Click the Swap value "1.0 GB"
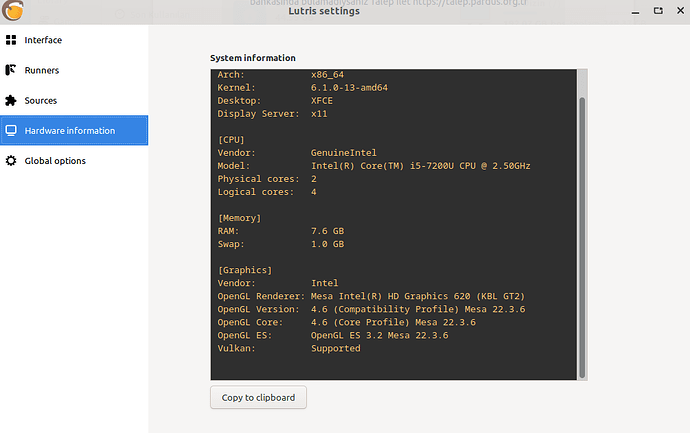690x433 pixels. pos(327,244)
